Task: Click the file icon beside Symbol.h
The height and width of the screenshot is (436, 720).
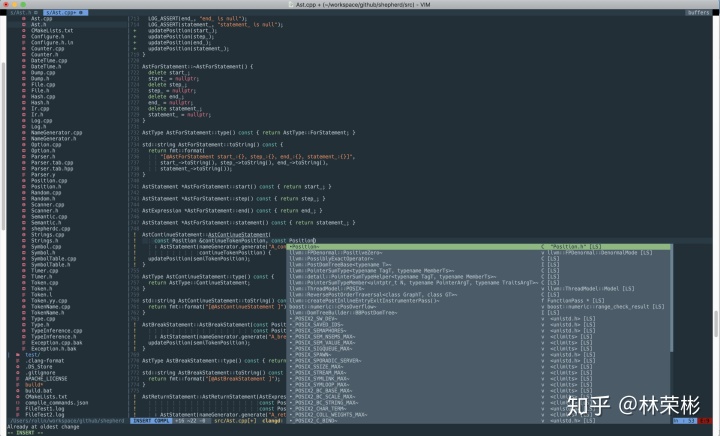Action: tap(24, 253)
